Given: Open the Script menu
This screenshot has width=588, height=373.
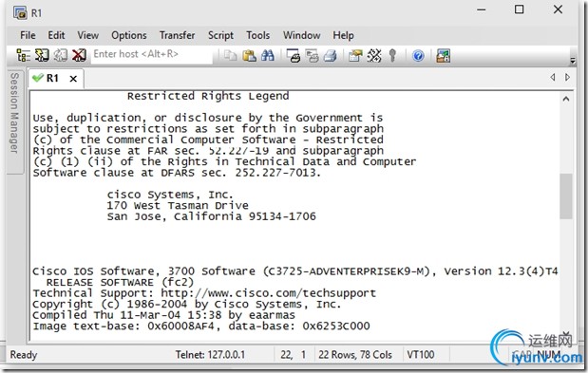Looking at the screenshot, I should (220, 35).
